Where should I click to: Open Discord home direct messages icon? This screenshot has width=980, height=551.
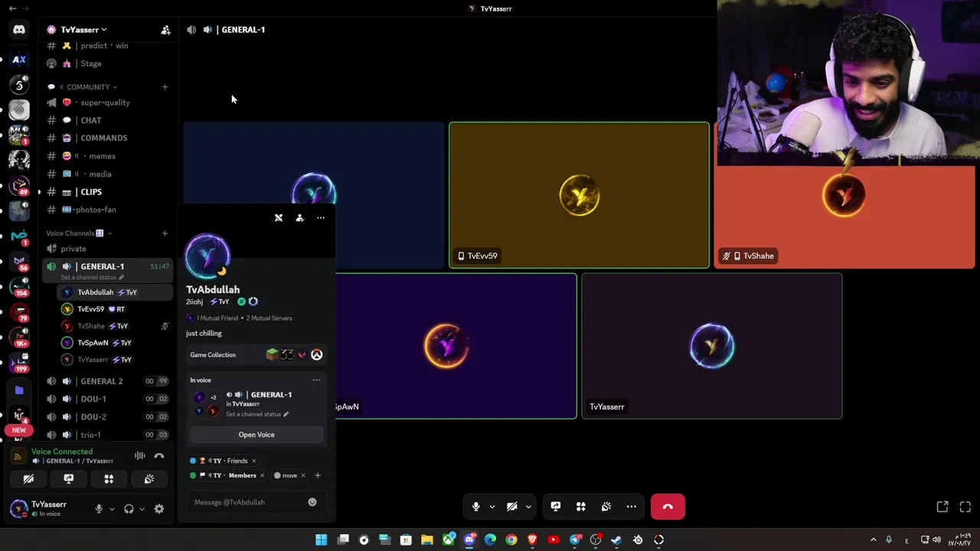[19, 30]
